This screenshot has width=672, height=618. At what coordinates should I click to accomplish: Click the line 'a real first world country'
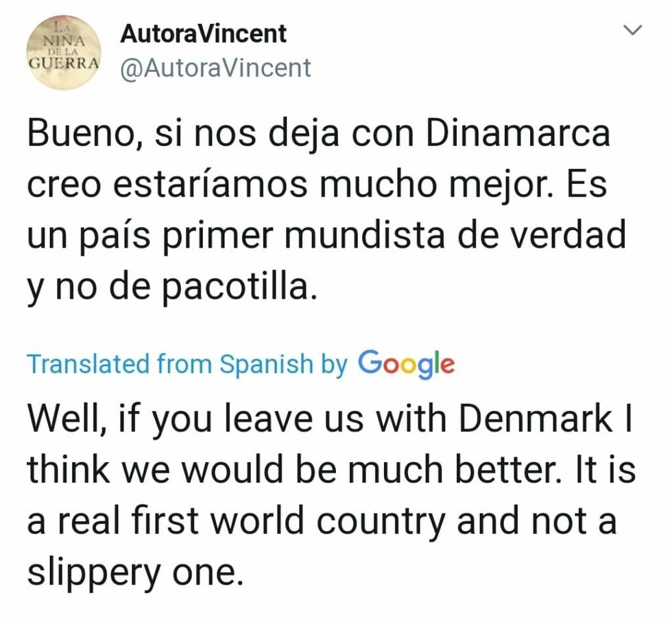(x=237, y=521)
